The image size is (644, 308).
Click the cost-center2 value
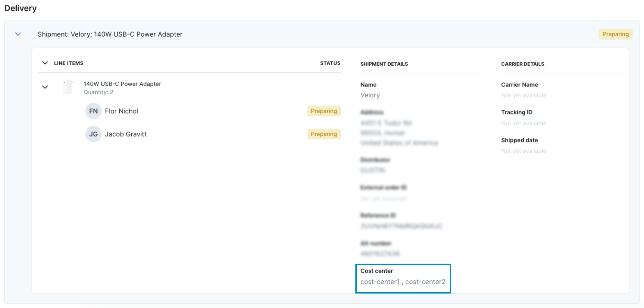pos(425,282)
